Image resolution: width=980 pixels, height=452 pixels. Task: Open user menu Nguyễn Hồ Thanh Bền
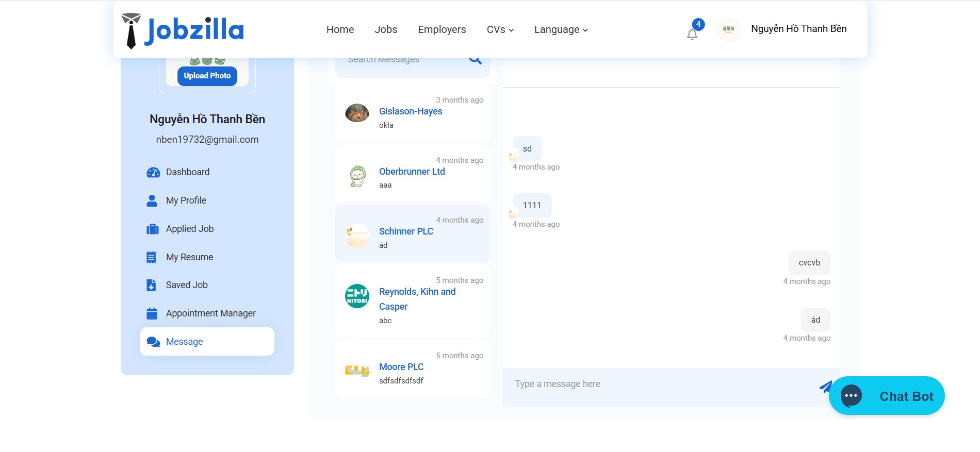pyautogui.click(x=798, y=29)
